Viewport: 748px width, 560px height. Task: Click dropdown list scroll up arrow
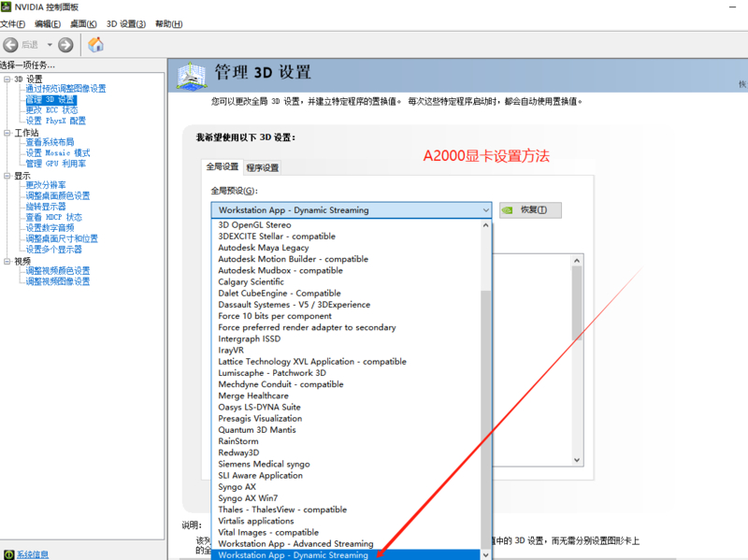[485, 225]
